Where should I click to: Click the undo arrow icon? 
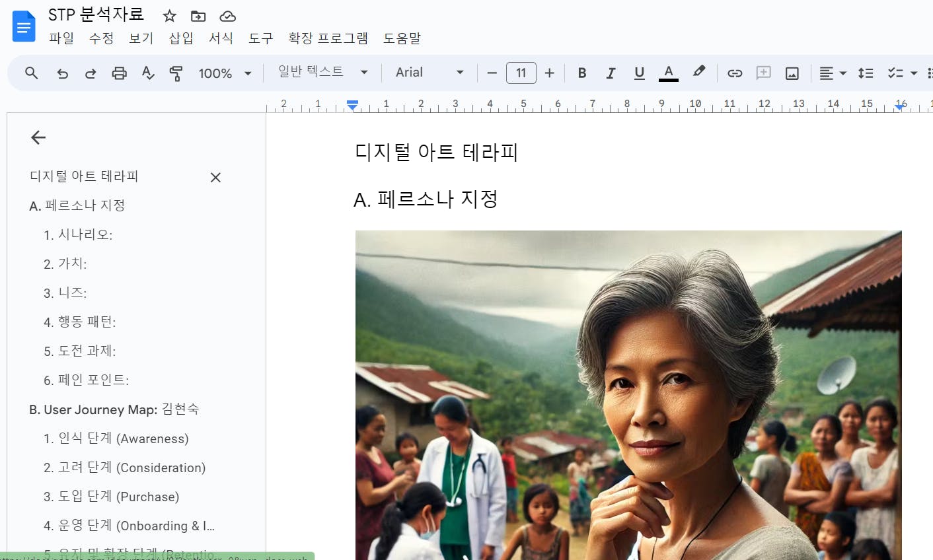pos(63,73)
